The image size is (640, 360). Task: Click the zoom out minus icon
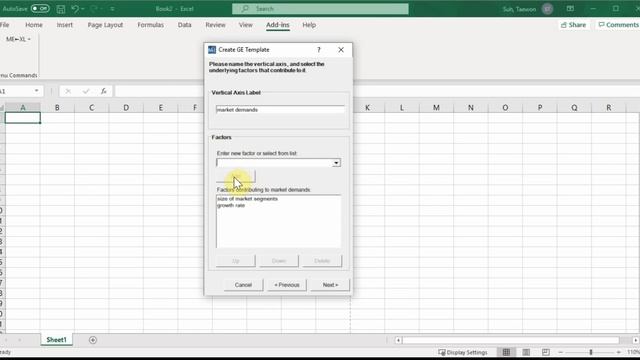560,352
